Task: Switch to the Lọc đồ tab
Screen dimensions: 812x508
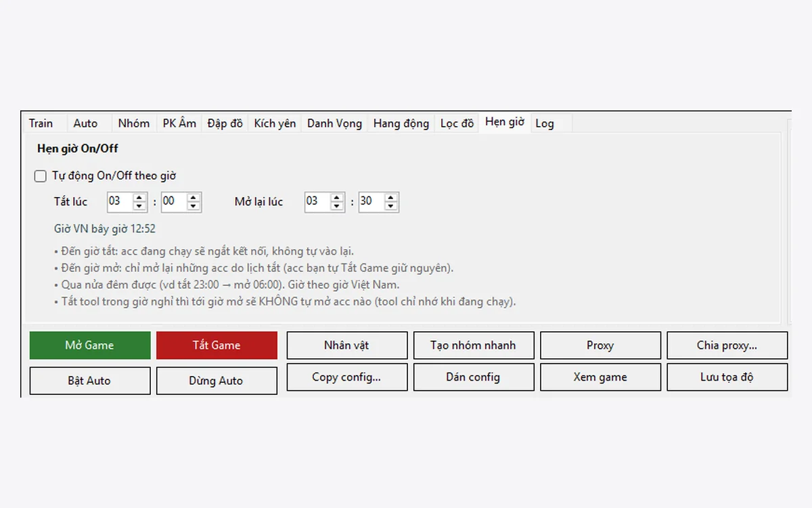Action: click(457, 123)
